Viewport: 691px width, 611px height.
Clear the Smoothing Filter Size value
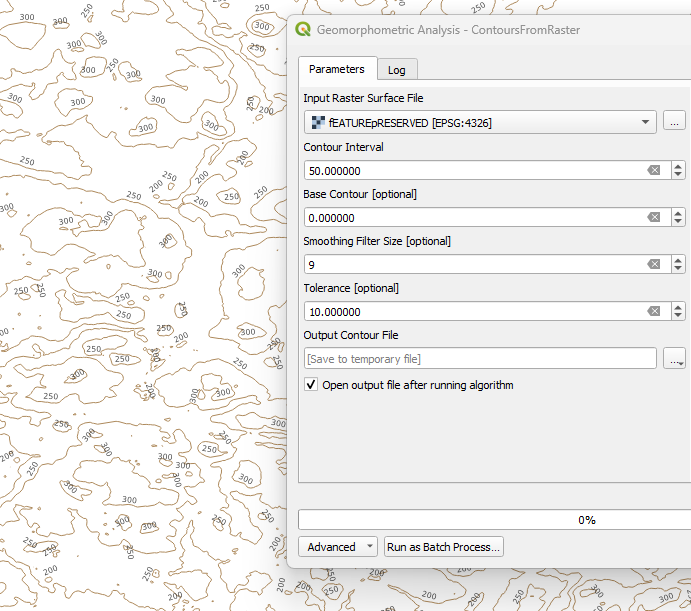653,265
